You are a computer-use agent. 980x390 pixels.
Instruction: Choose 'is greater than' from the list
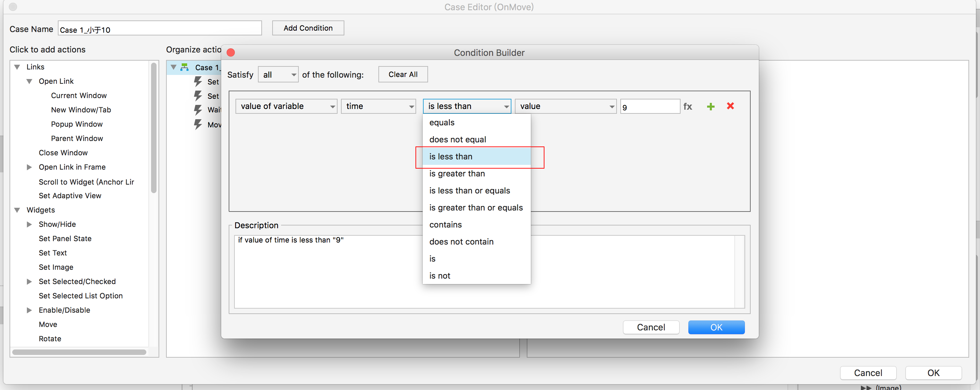coord(457,174)
